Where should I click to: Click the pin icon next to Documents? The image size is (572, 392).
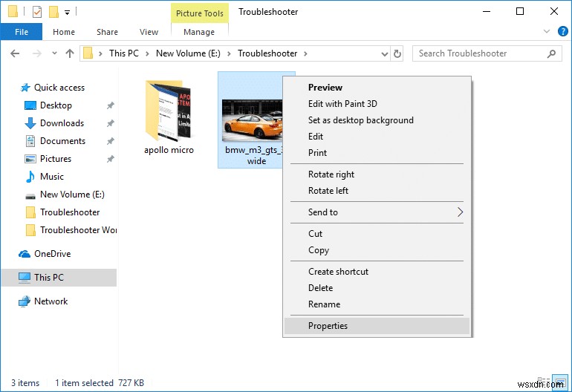[x=110, y=142]
